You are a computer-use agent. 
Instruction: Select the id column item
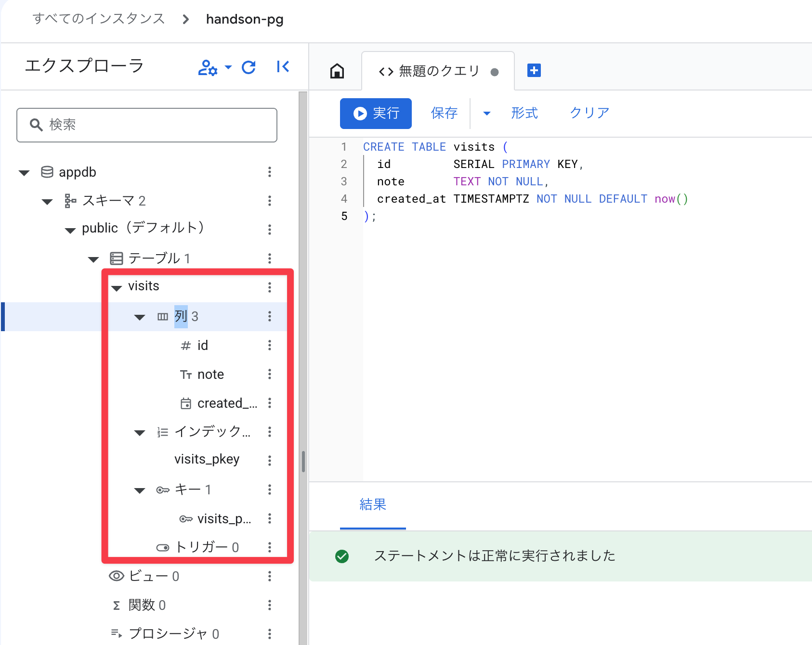point(194,346)
